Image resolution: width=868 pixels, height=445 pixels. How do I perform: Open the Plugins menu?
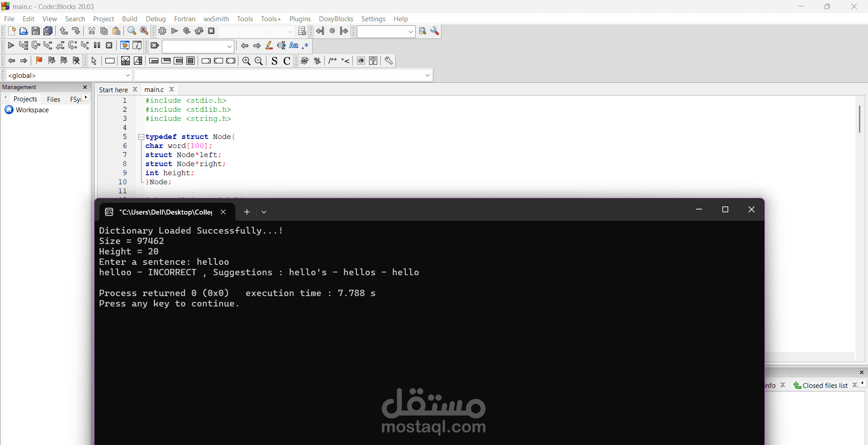[300, 19]
